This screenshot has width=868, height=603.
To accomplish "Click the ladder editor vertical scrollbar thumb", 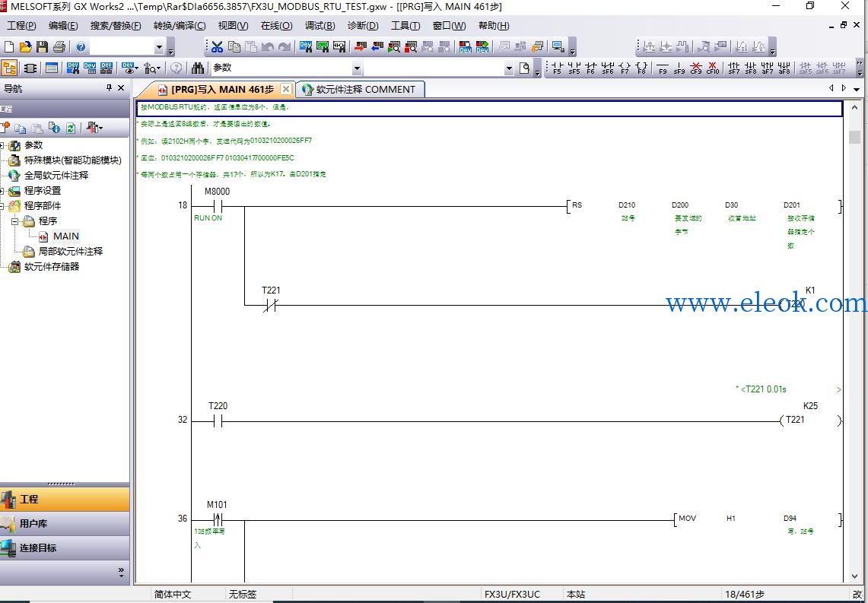I will pos(855,137).
